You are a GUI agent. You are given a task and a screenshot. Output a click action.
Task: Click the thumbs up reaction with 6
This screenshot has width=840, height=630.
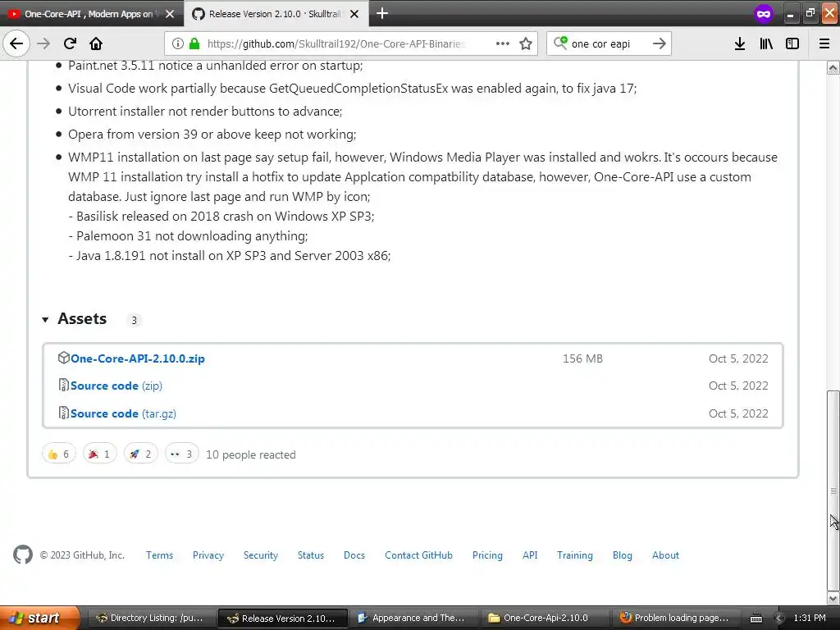point(59,454)
